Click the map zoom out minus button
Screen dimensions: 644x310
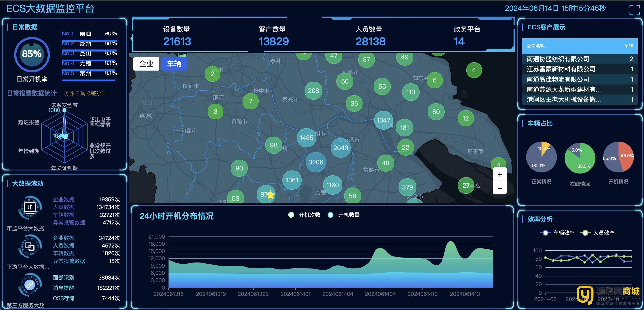499,188
